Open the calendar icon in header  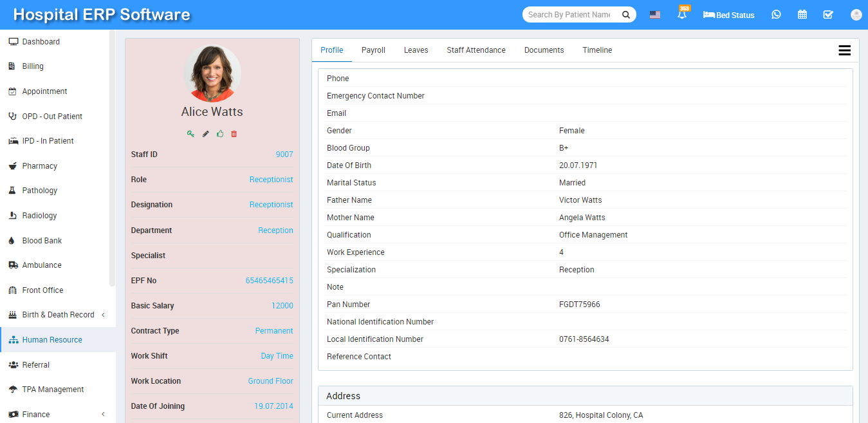pyautogui.click(x=802, y=15)
